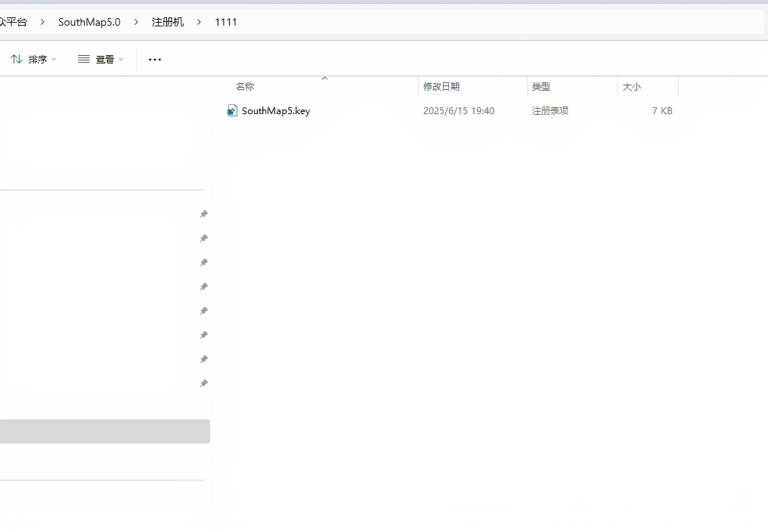Click the second pin icon in the sidebar
Screen dimensions: 768x532
coord(203,238)
